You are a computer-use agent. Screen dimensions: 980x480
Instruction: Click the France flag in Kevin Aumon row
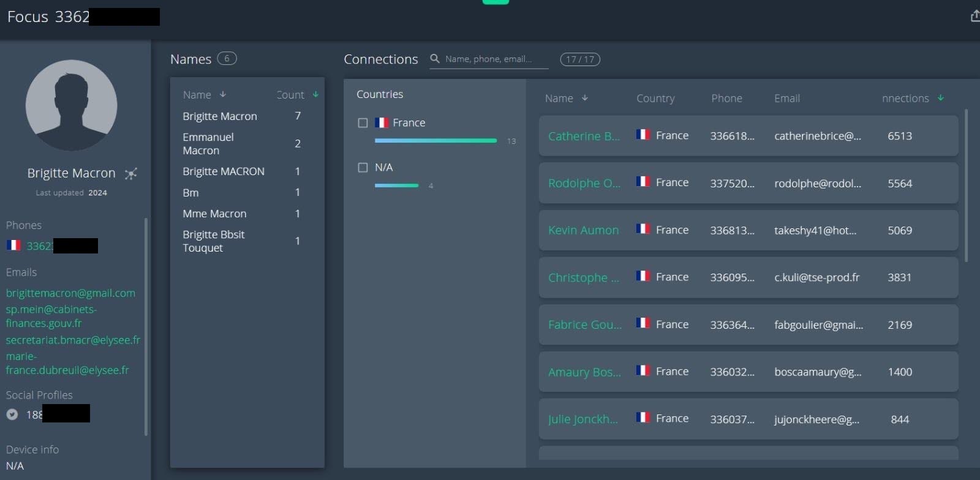[x=643, y=229]
